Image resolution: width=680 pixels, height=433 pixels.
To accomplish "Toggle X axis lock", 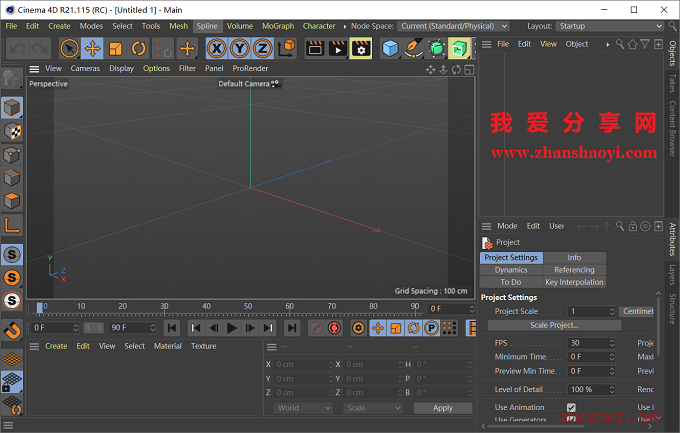I will click(x=217, y=48).
